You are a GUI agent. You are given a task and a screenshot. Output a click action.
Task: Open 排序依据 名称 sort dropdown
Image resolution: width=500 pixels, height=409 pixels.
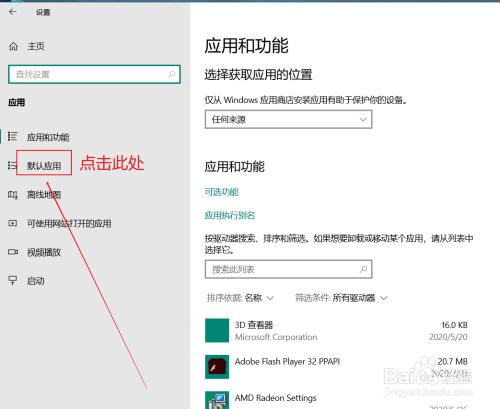click(x=240, y=298)
